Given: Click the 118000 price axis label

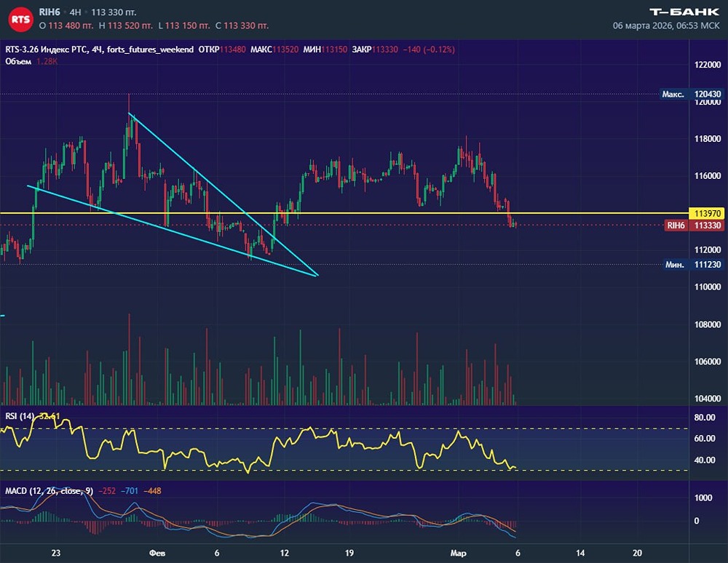Looking at the screenshot, I should pos(708,139).
